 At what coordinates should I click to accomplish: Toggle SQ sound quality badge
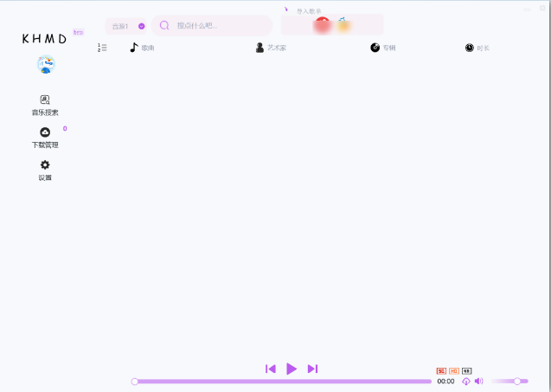[441, 370]
